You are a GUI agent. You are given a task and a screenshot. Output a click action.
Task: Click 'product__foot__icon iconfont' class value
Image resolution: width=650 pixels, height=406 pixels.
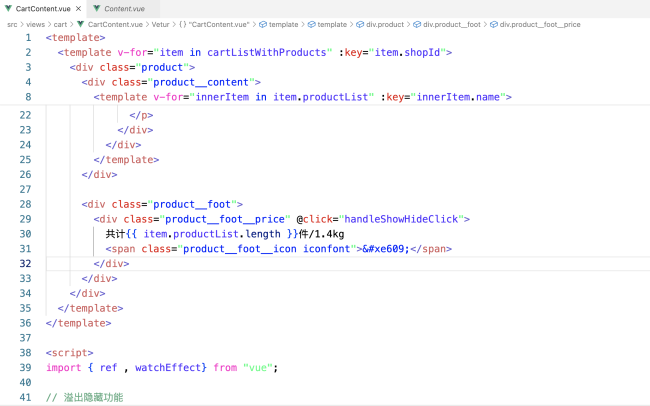coord(267,249)
